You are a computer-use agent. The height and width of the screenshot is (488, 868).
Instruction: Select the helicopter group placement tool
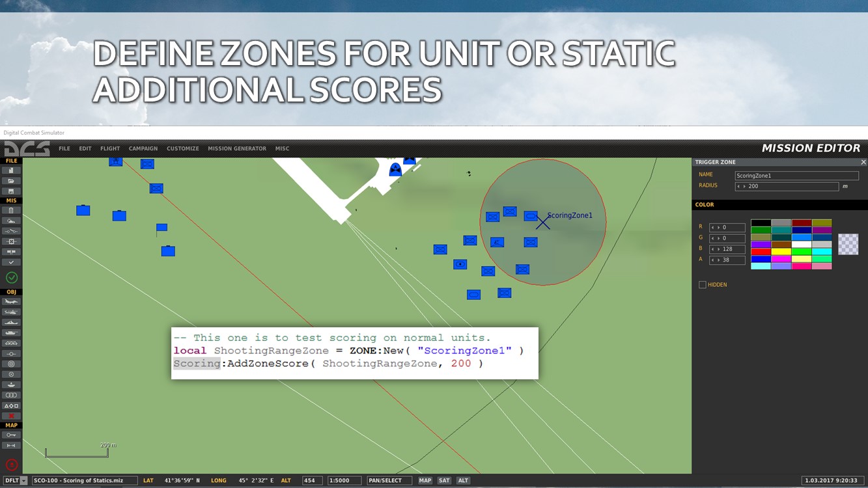11,312
